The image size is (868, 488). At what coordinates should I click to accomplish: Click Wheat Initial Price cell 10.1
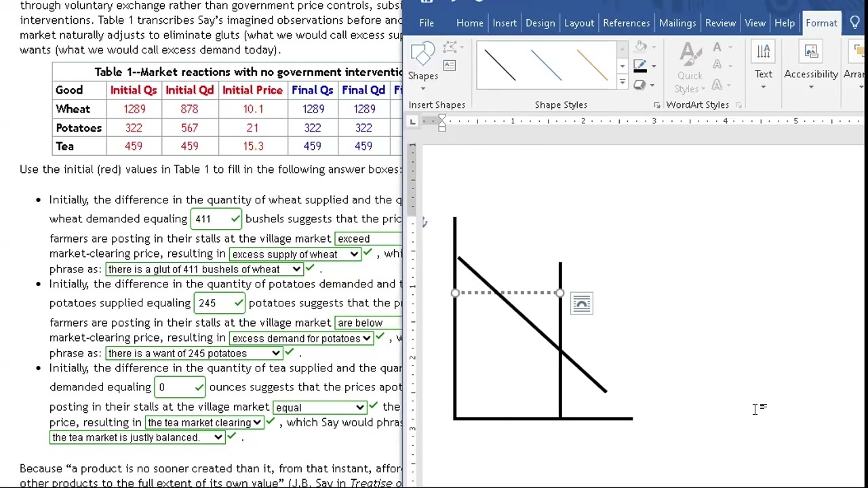[x=253, y=109]
